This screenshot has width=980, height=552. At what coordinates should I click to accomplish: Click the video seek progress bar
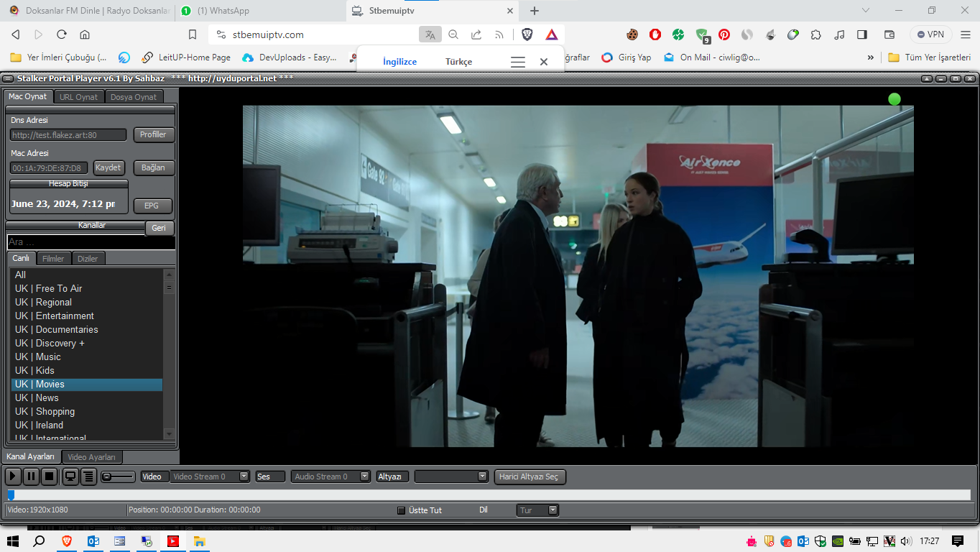click(x=489, y=494)
